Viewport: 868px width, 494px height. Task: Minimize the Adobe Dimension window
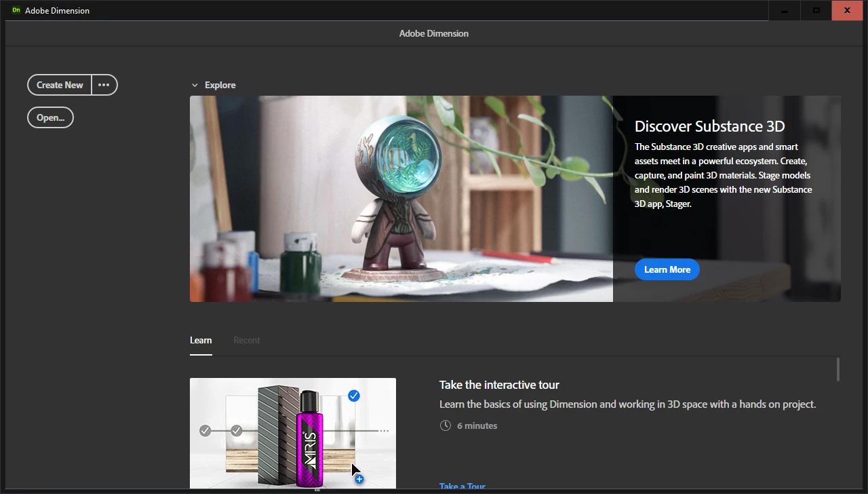(x=785, y=10)
